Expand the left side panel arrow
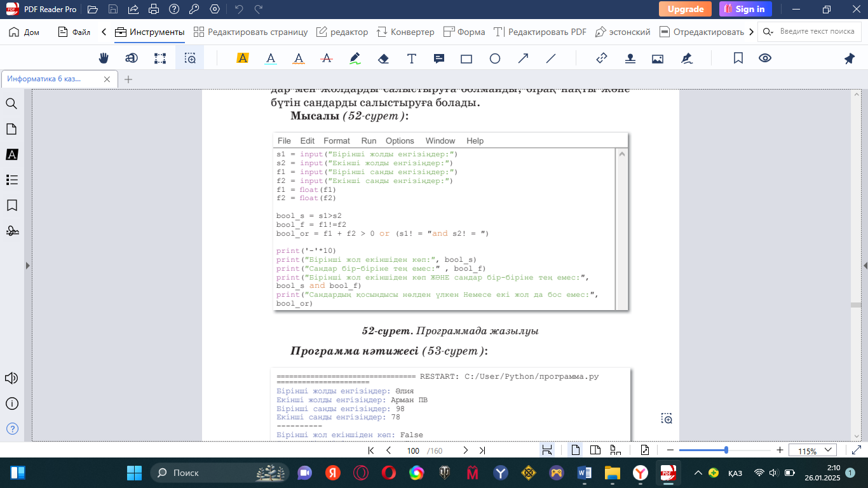 click(27, 266)
